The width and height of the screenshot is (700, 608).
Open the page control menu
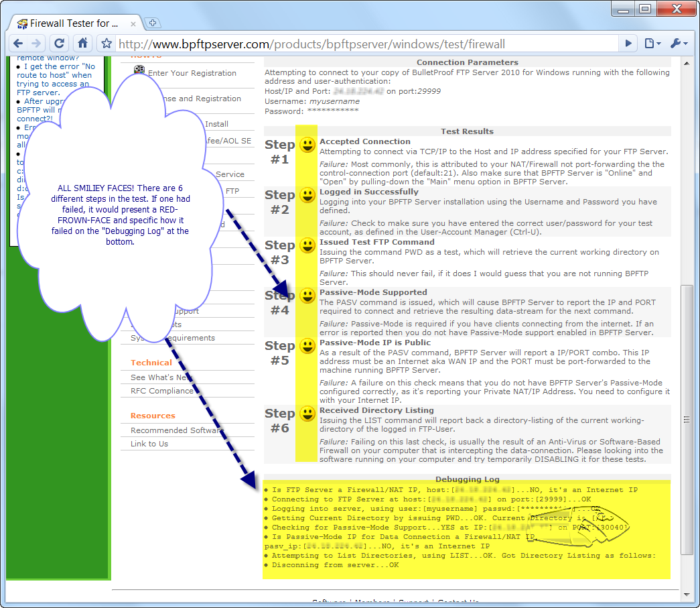(652, 44)
